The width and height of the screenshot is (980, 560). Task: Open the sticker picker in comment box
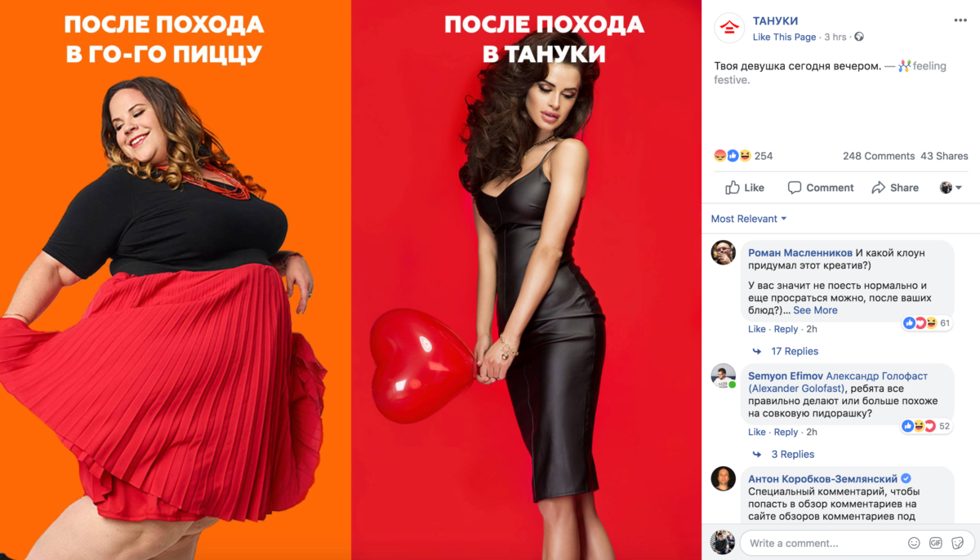tap(957, 543)
